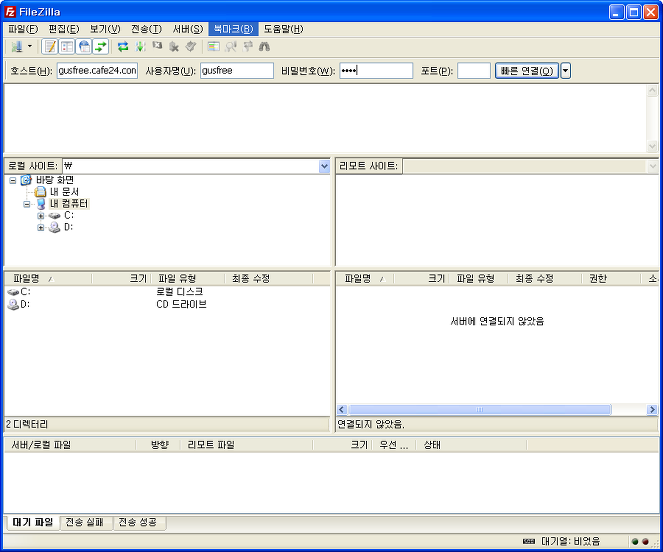Sort local files by 최종 수정 column
This screenshot has width=663, height=552.
coord(269,278)
